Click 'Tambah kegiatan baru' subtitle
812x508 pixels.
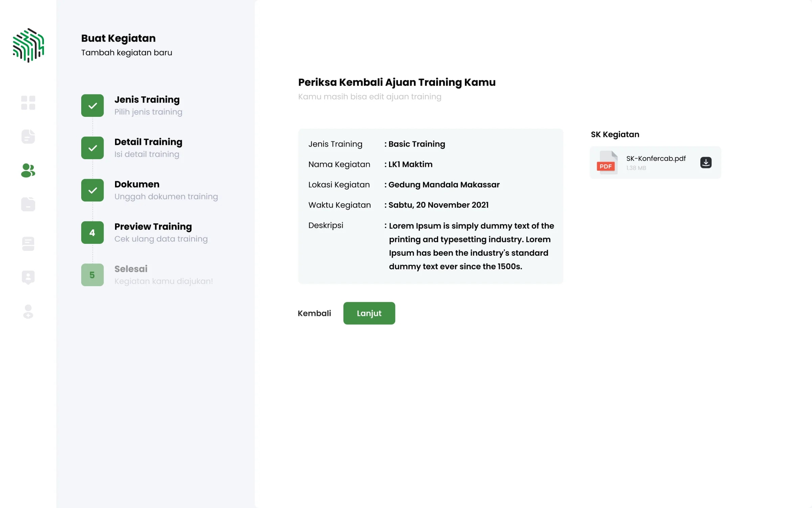(127, 52)
